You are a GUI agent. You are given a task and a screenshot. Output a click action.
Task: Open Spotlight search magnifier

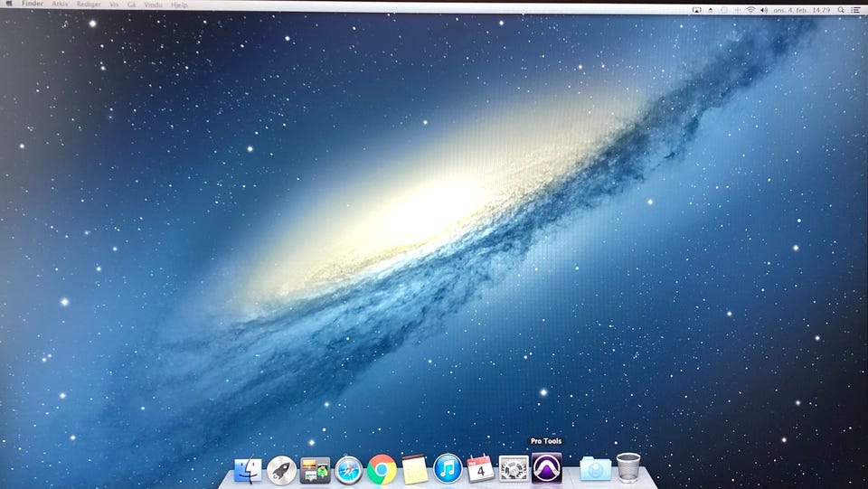click(x=841, y=10)
